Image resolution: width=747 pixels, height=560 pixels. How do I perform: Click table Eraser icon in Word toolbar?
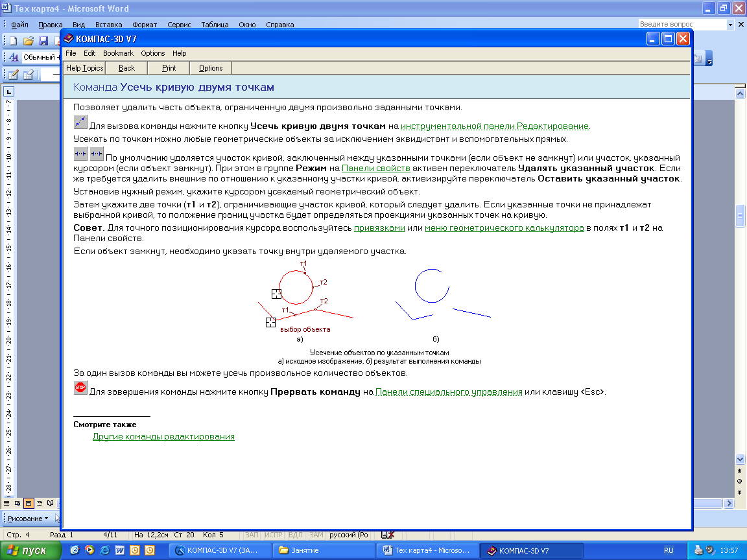click(x=29, y=75)
